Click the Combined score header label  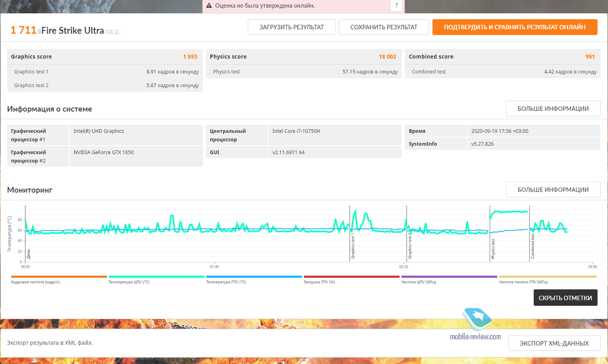click(431, 56)
